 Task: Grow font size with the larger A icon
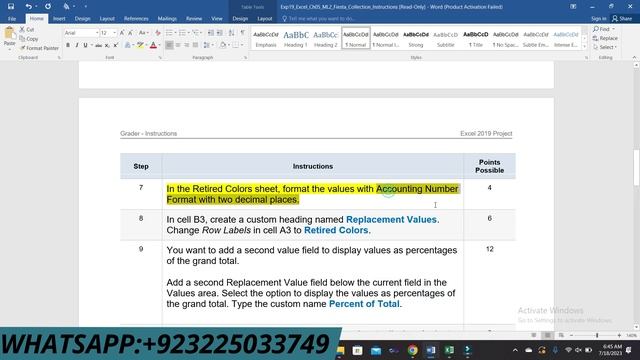[x=122, y=33]
